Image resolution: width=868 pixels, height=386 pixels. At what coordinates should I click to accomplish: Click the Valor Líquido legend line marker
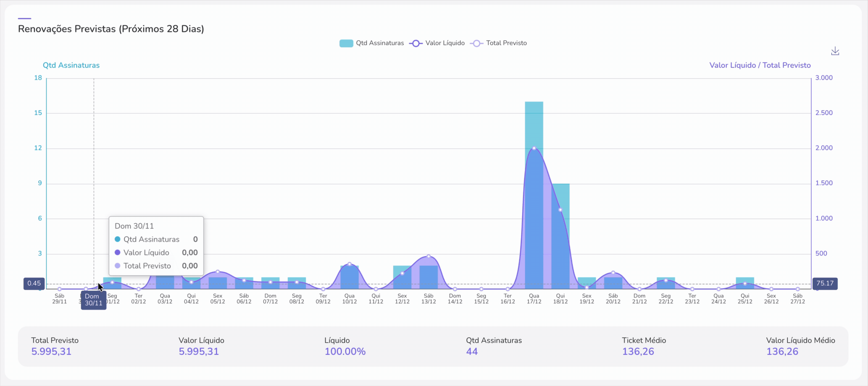pyautogui.click(x=416, y=43)
